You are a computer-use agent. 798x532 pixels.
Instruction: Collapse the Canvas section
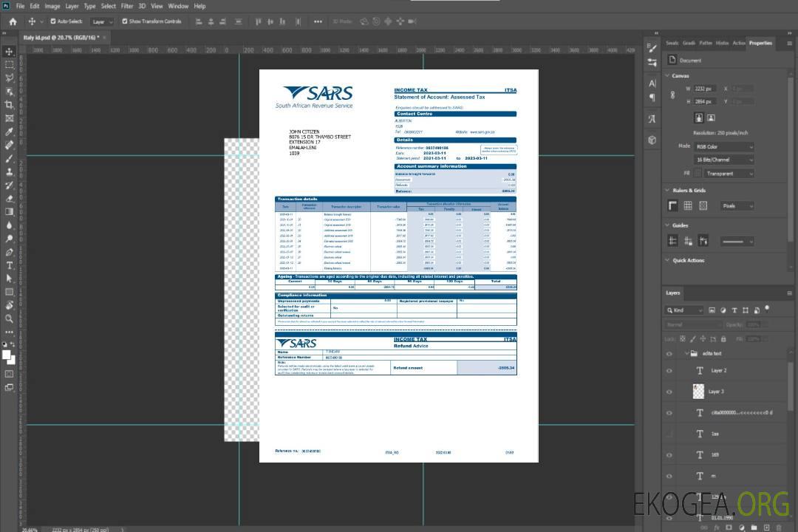[668, 75]
